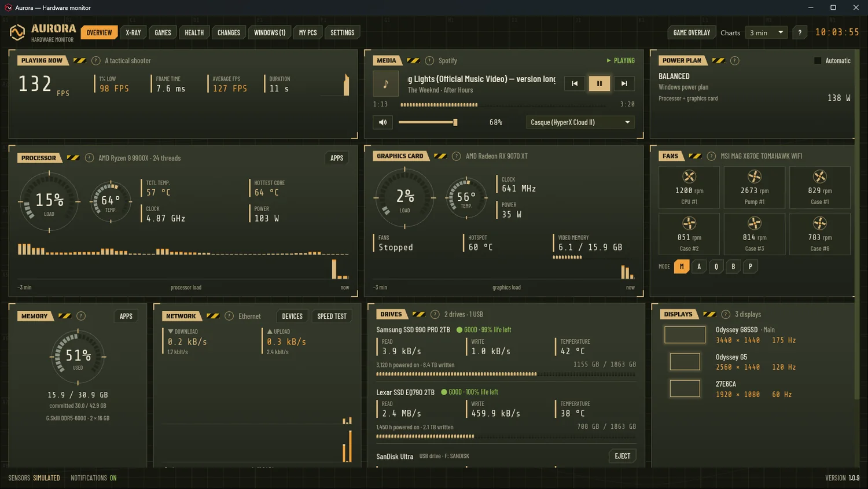Enable the Automatic power plan checkbox
Viewport: 868px width, 489px height.
(x=818, y=61)
